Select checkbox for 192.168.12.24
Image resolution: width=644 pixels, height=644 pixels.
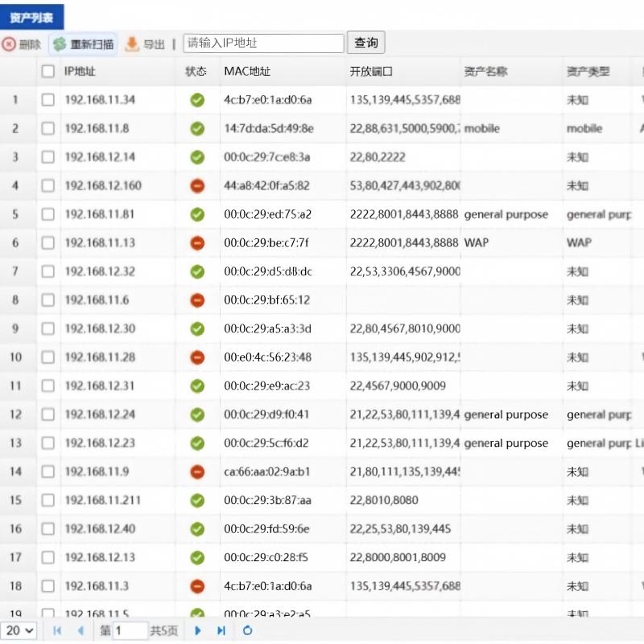point(48,415)
